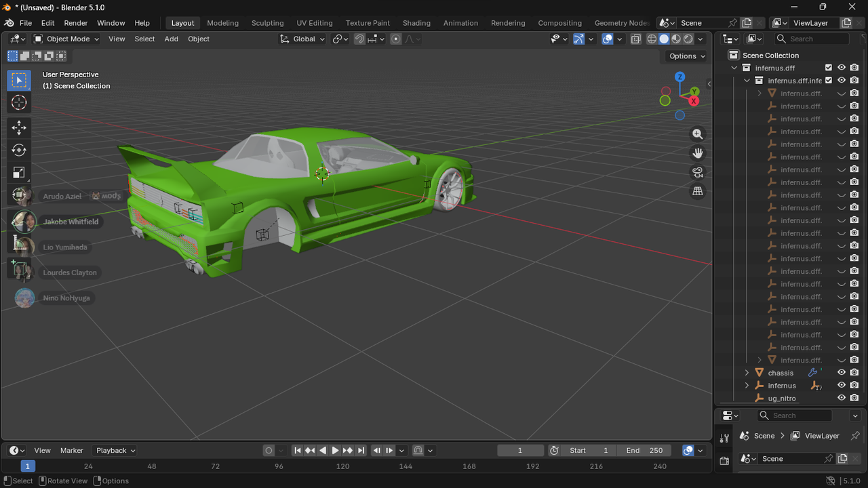This screenshot has width=868, height=488.
Task: Toggle X-ray mode in the viewport header
Action: pos(635,39)
